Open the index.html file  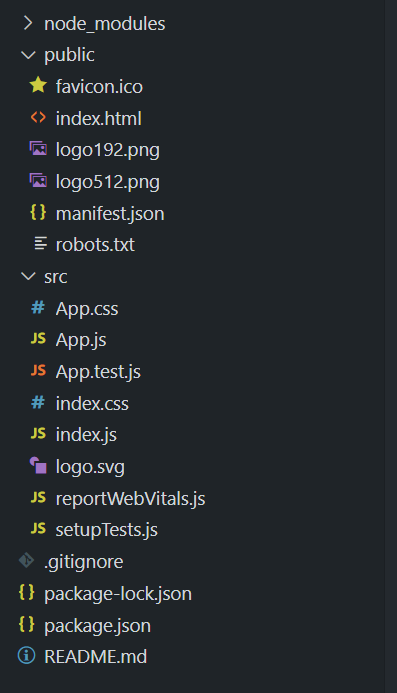click(99, 118)
